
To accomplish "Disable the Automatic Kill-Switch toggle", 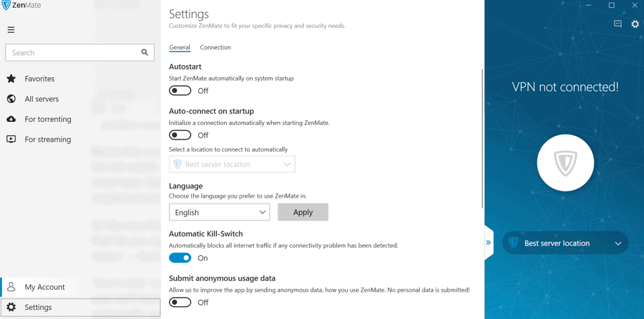I will tap(180, 258).
